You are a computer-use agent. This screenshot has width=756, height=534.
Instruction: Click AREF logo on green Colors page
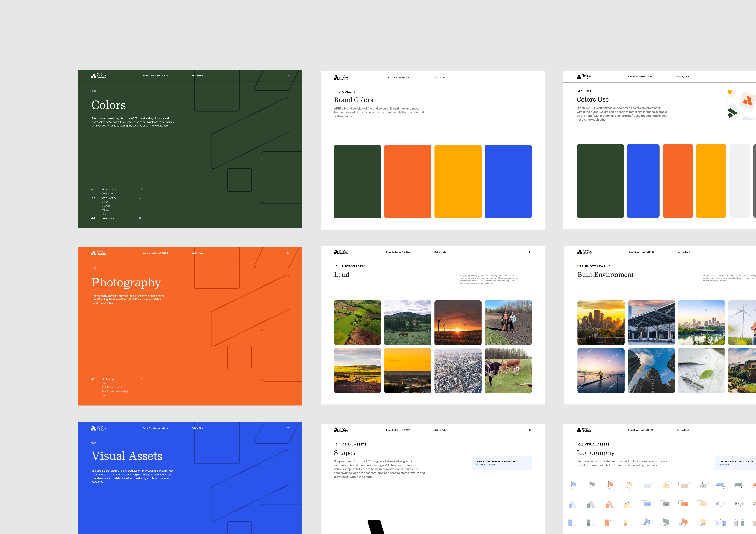(x=98, y=76)
